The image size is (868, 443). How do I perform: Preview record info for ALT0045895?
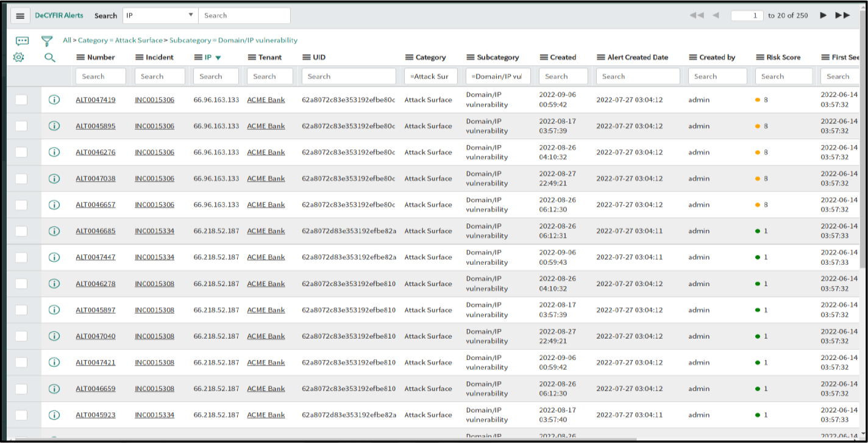point(54,126)
